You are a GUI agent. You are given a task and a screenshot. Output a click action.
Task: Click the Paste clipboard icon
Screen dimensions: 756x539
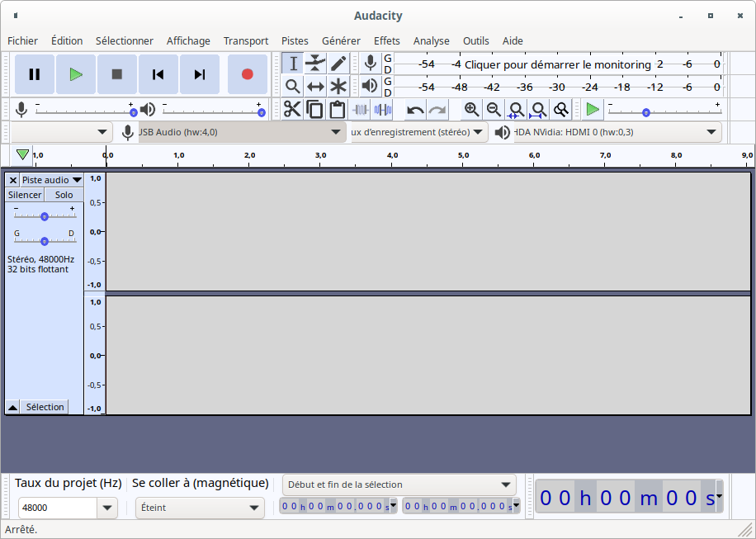[x=338, y=110]
